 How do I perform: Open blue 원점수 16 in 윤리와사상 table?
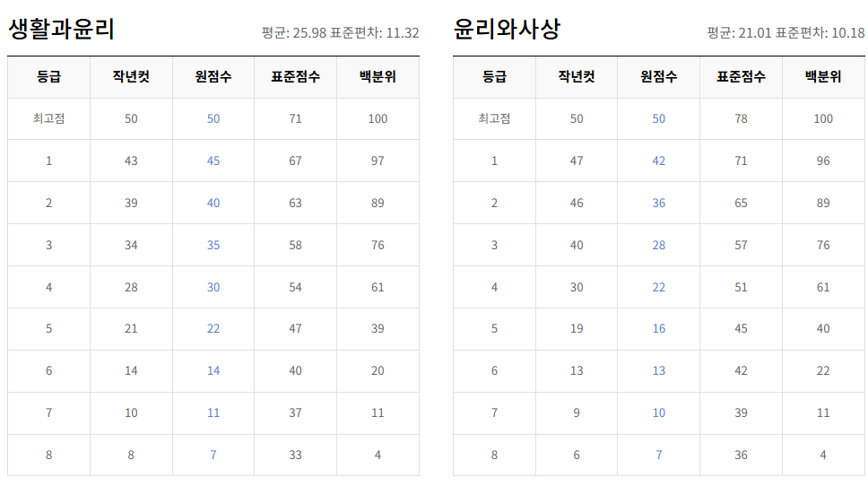point(659,328)
